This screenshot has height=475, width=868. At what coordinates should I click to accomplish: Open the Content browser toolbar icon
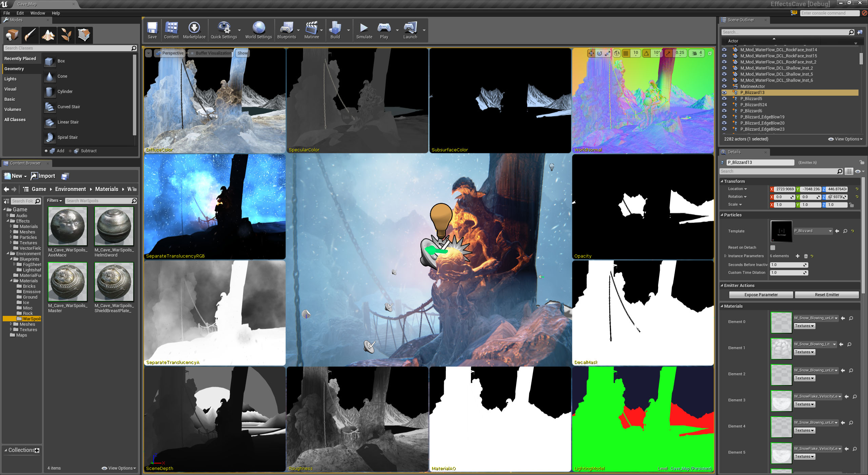coord(171,30)
